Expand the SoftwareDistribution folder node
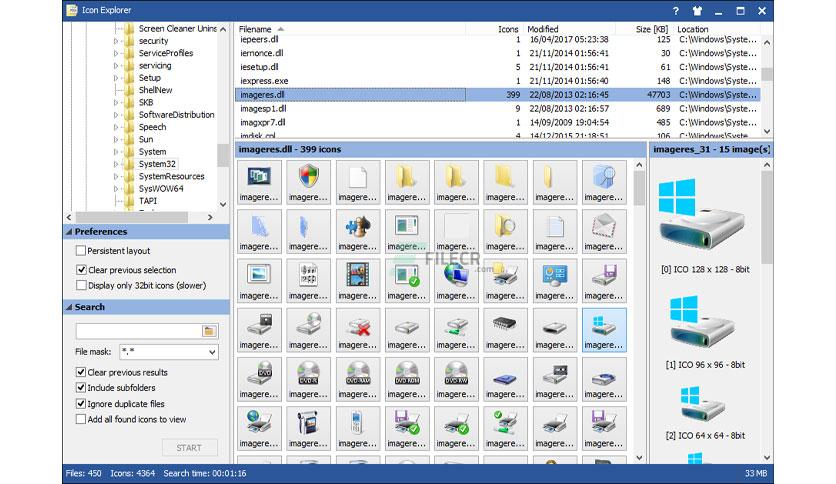Screen dimensions: 836x484 (x=116, y=115)
